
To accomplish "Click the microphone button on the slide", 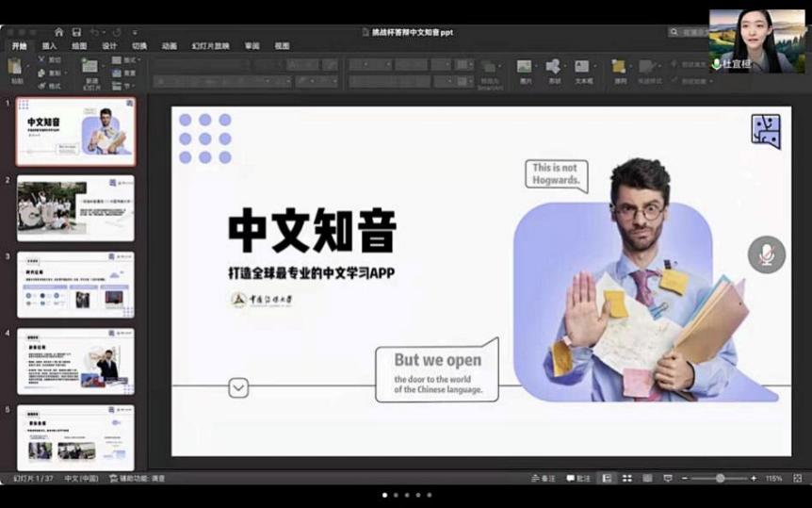I will coord(766,255).
